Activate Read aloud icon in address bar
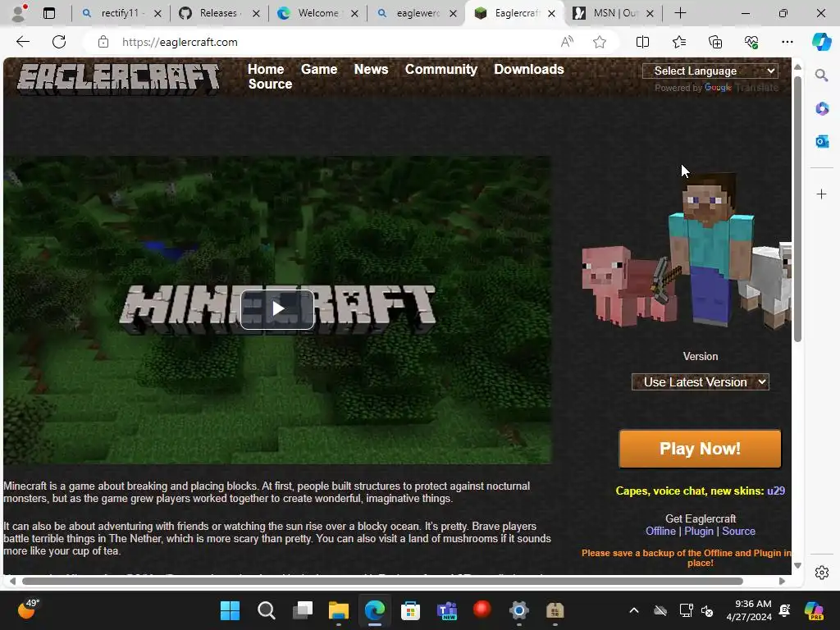The height and width of the screenshot is (630, 840). (x=567, y=42)
